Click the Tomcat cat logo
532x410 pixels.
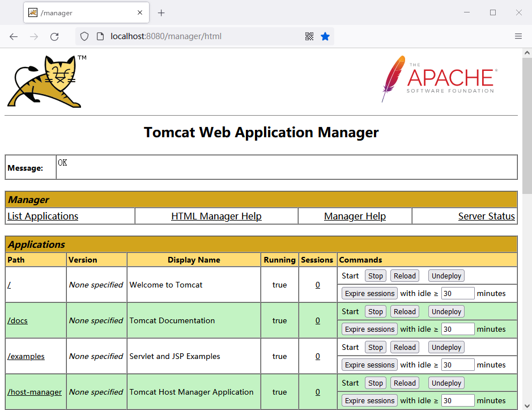[x=47, y=82]
